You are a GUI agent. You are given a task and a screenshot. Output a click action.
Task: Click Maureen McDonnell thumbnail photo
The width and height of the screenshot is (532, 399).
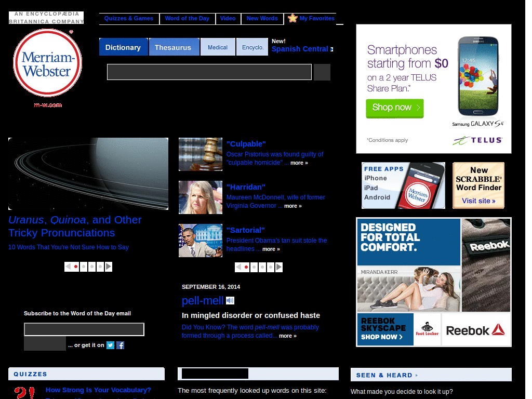point(201,197)
